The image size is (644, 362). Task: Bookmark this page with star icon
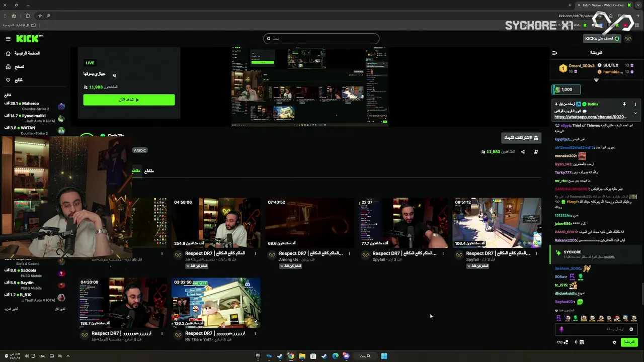40,16
